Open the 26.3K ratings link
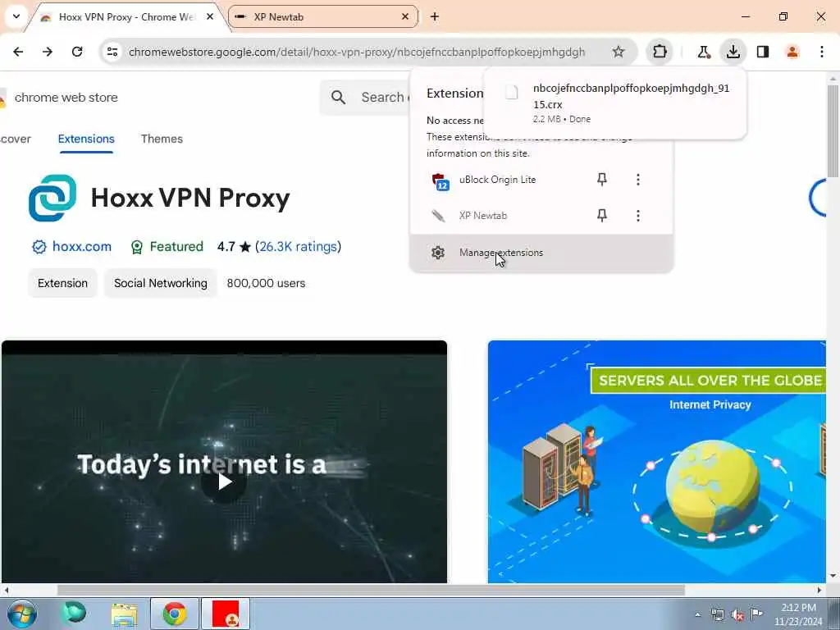Image resolution: width=840 pixels, height=630 pixels. [x=298, y=246]
